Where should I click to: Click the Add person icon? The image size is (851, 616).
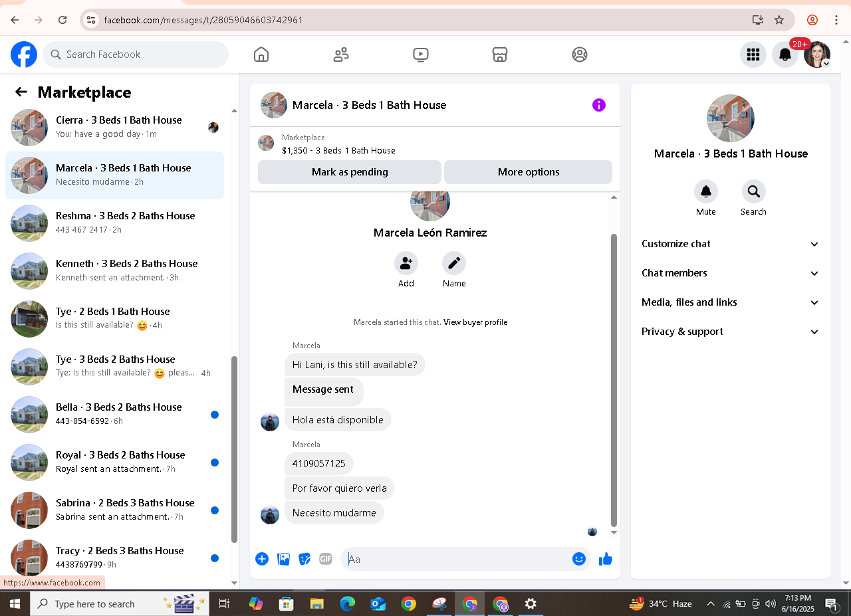coord(406,263)
